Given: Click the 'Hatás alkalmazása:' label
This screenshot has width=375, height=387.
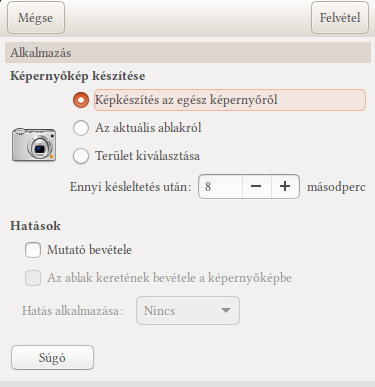Looking at the screenshot, I should [73, 311].
